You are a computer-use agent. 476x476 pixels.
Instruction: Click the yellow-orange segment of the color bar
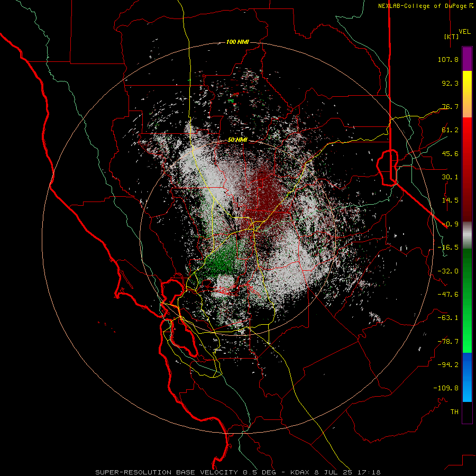[x=467, y=94]
